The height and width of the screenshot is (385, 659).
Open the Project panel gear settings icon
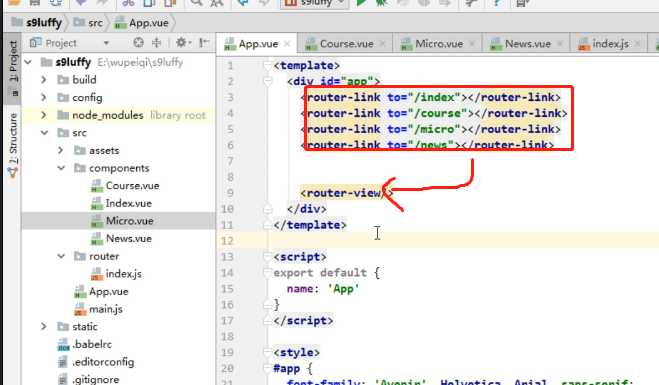[183, 42]
